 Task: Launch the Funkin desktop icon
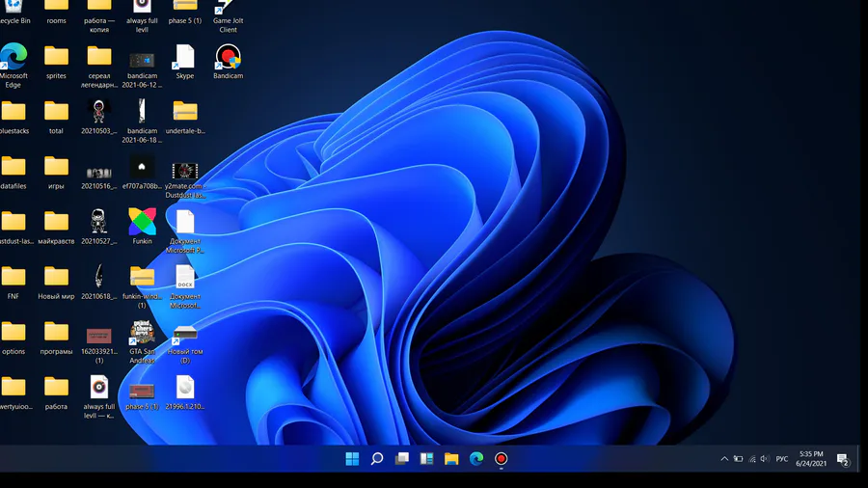point(143,226)
